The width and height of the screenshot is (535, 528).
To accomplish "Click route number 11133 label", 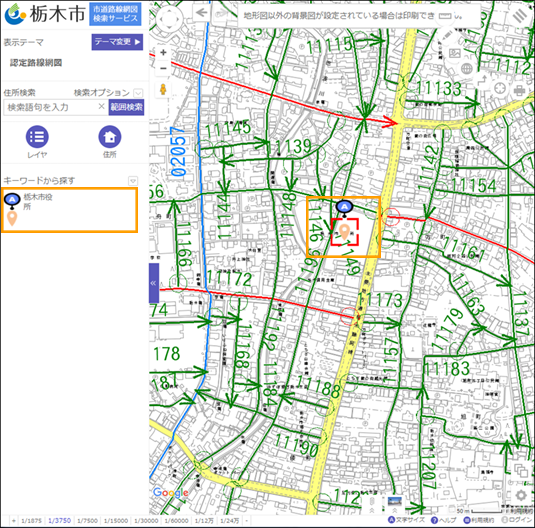I will pos(438,88).
